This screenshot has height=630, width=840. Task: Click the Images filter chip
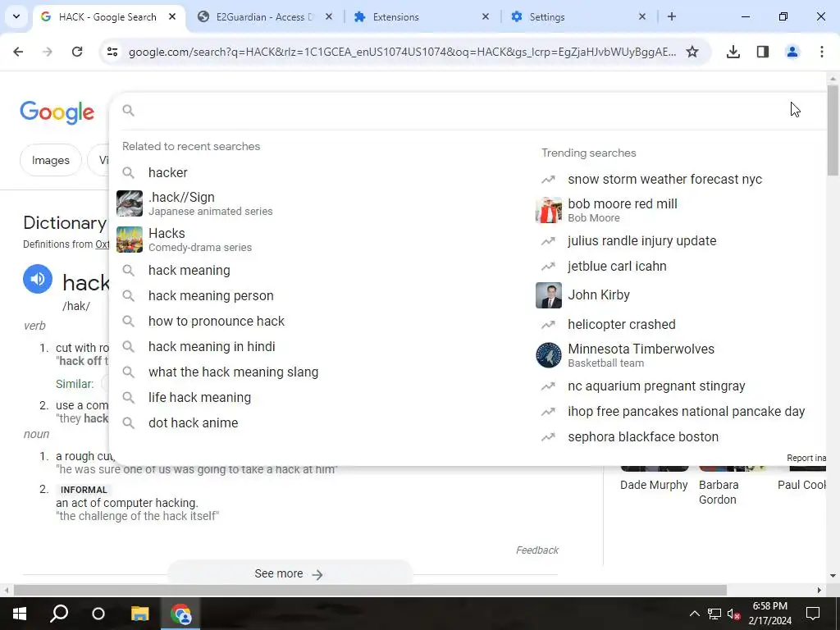tap(50, 160)
